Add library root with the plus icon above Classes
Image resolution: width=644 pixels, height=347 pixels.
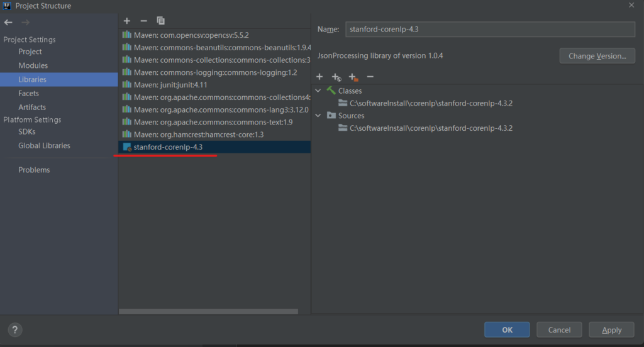[x=319, y=77]
